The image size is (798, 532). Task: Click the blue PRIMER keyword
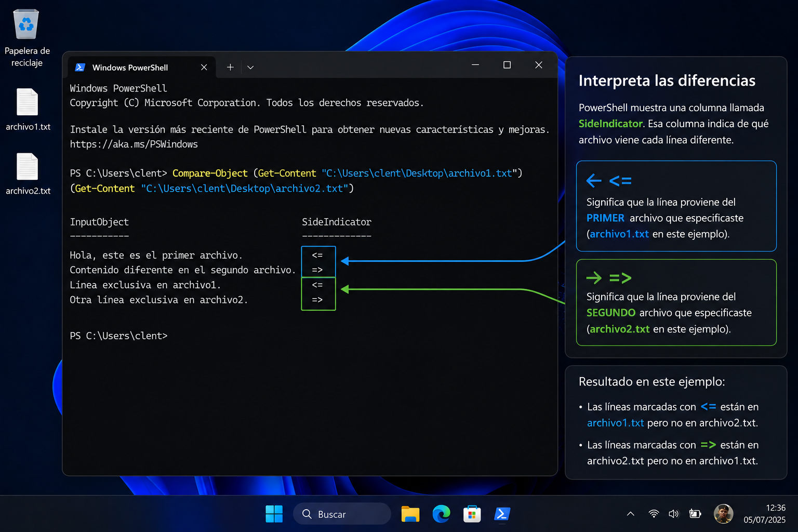pos(605,218)
